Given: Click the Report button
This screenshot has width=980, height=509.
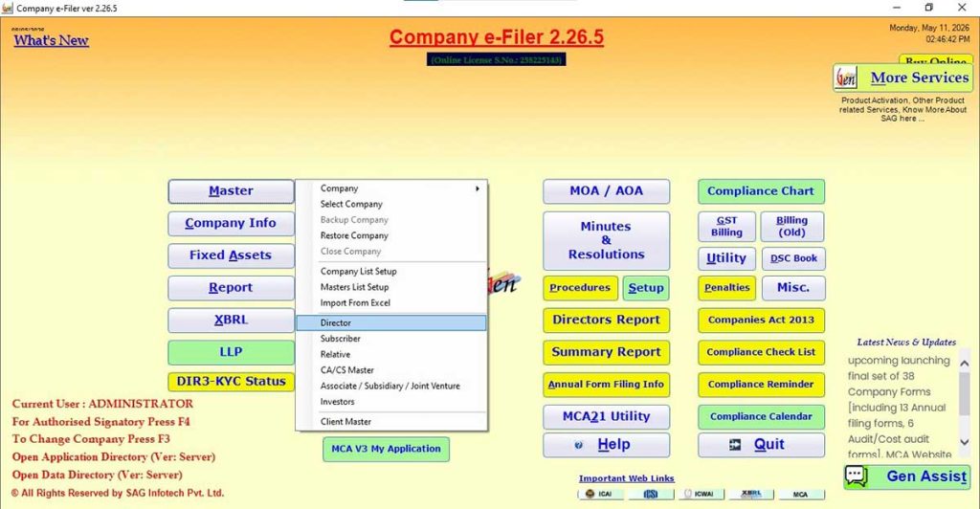Looking at the screenshot, I should point(231,288).
